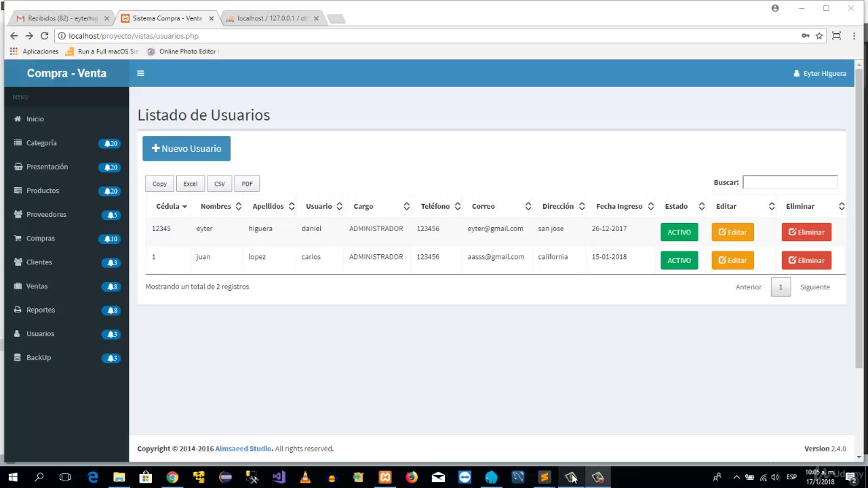Toggle the sidebar hamburger menu icon
The width and height of the screenshot is (868, 488).
point(140,73)
